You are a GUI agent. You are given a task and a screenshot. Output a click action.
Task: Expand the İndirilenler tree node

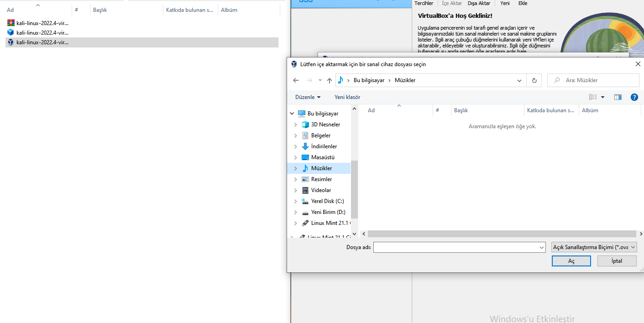click(x=296, y=146)
